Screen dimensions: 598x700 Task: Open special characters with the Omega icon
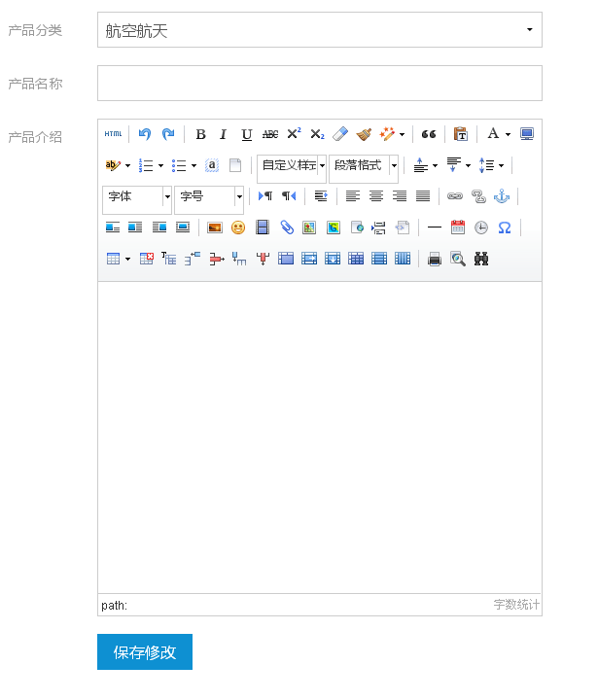click(505, 227)
